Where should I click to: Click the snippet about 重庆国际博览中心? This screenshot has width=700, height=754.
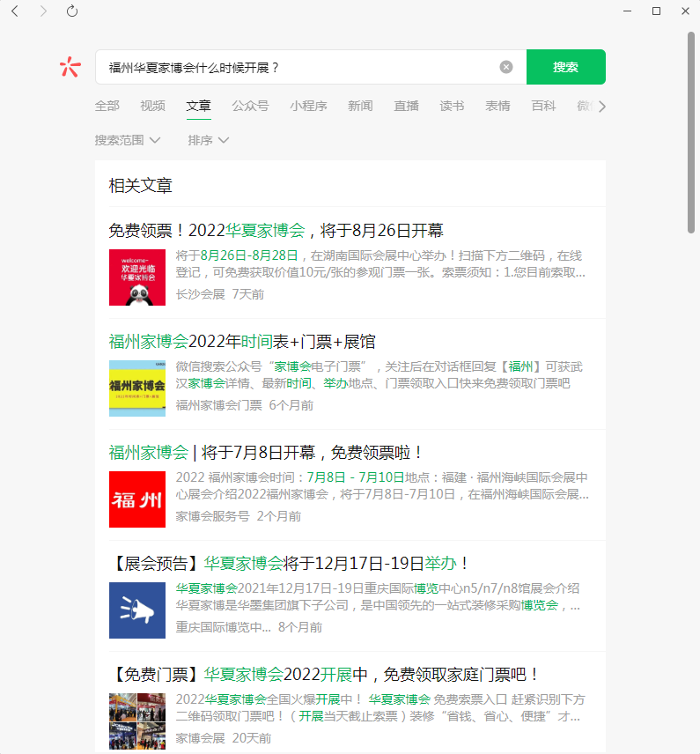pos(378,596)
